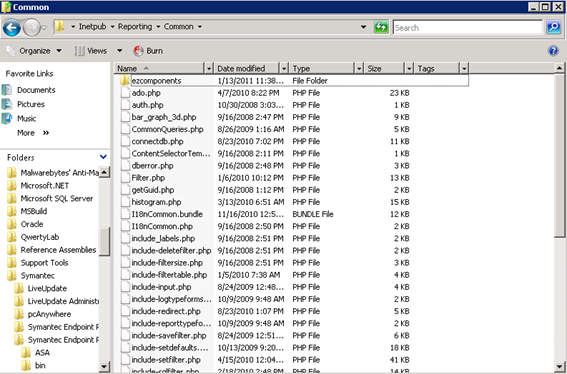Select the ASA folder in tree
Image resolution: width=567 pixels, height=374 pixels.
pyautogui.click(x=42, y=353)
